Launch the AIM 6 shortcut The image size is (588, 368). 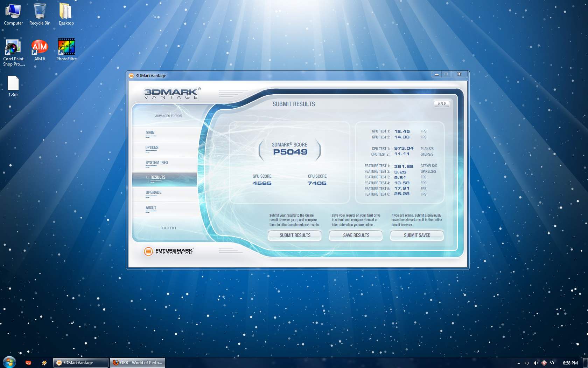click(40, 50)
